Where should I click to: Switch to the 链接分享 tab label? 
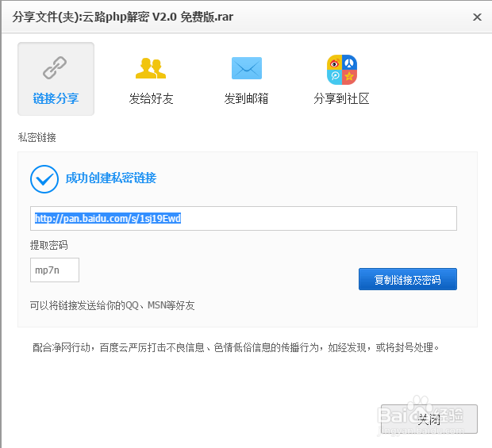tap(56, 99)
